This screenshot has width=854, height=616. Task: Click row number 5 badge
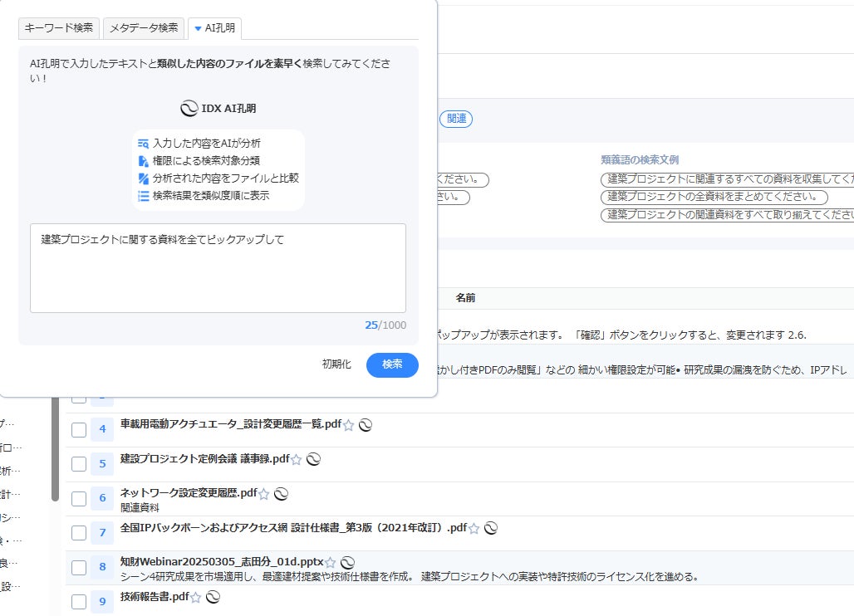coord(102,464)
